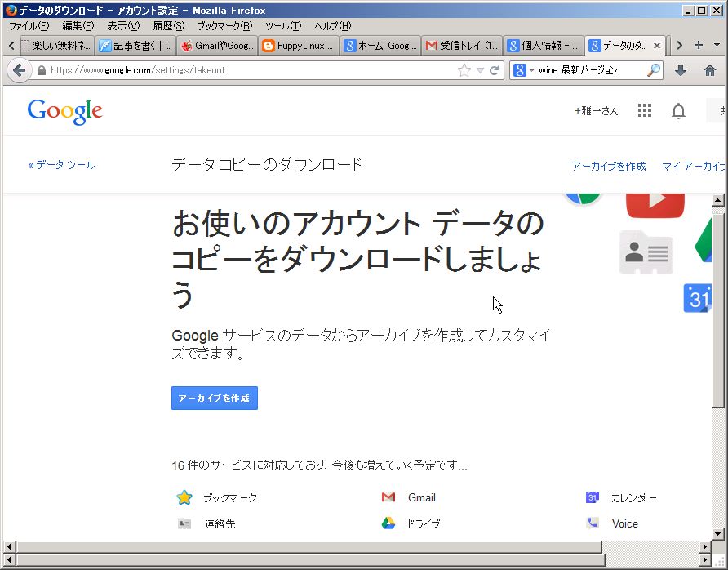728x570 pixels.
Task: Click the カレンダー service label
Action: pos(634,497)
